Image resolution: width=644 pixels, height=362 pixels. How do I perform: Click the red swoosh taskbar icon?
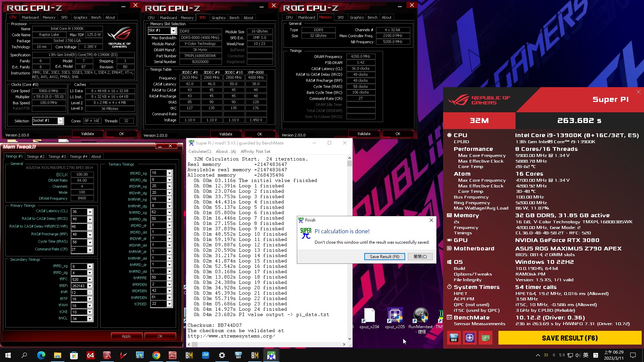point(123,355)
